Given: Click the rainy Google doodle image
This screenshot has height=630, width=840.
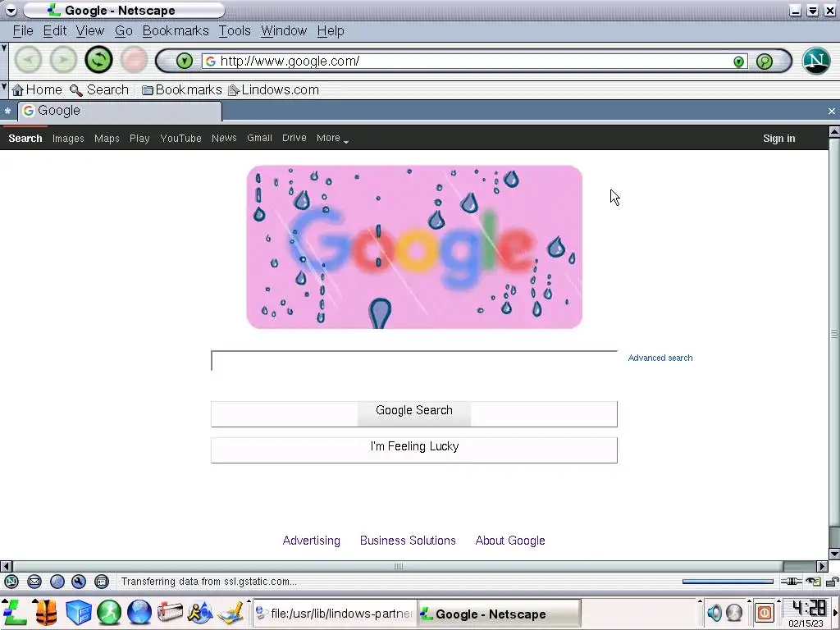Looking at the screenshot, I should coord(414,247).
